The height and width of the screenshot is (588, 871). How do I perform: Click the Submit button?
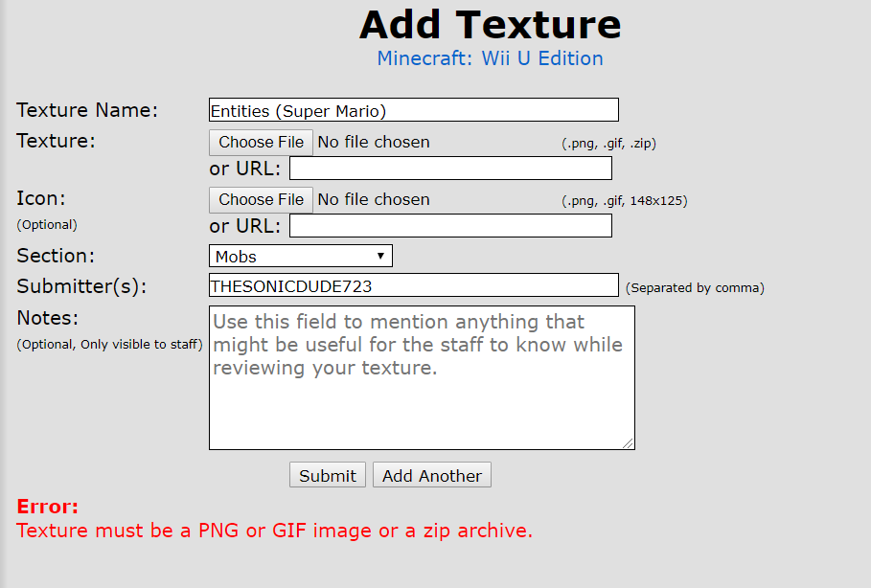click(x=327, y=475)
